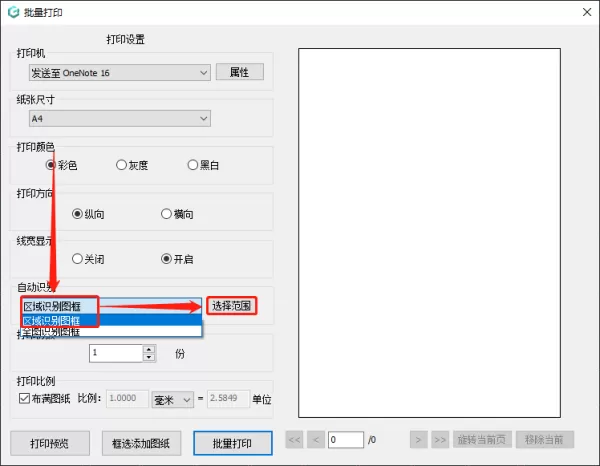Increase copies with the up spinner arrow
The height and width of the screenshot is (466, 600).
[149, 349]
